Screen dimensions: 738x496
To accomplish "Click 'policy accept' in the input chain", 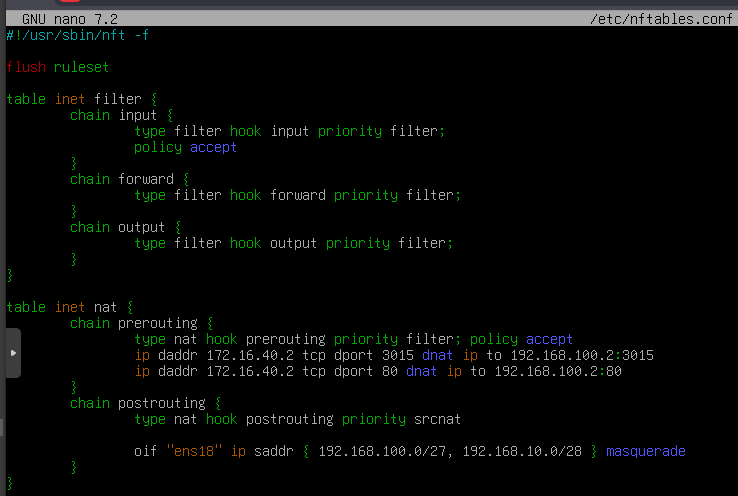I will (185, 147).
